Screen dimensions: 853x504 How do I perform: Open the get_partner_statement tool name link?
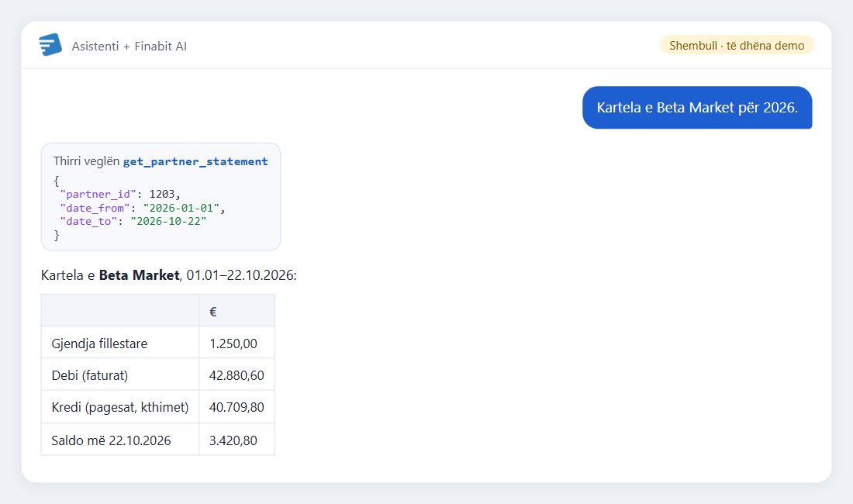tap(195, 161)
